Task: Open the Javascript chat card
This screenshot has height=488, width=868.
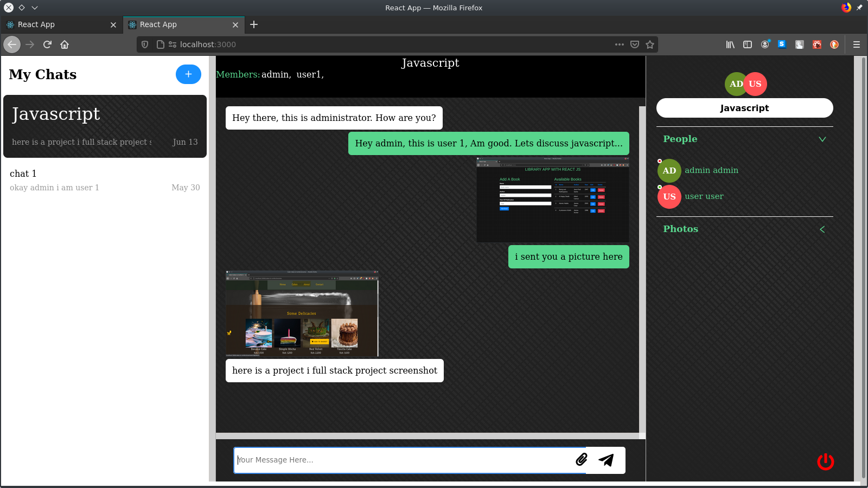Action: 105,126
